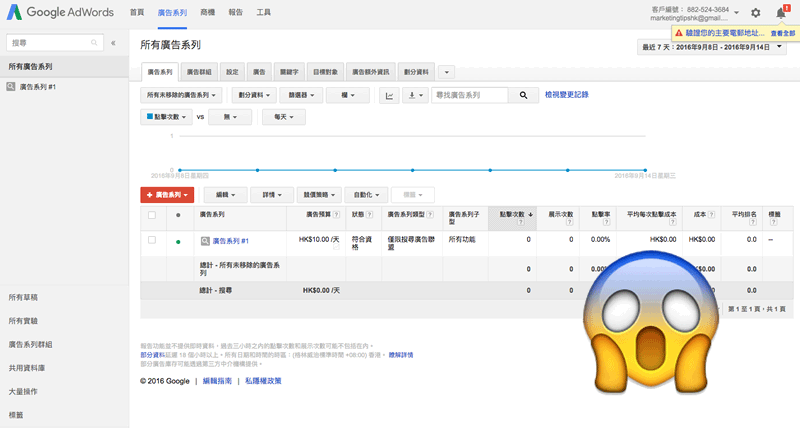Click the red + 廣告系列 button
Screen dimensions: 800x428
tap(167, 195)
